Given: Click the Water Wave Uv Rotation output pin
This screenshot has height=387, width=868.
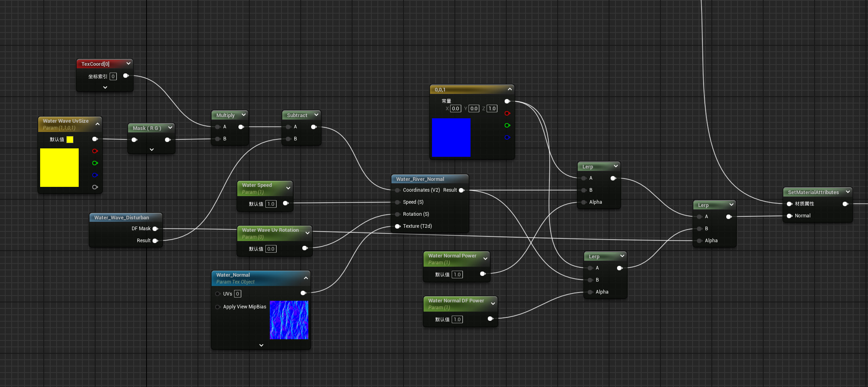Looking at the screenshot, I should point(305,248).
